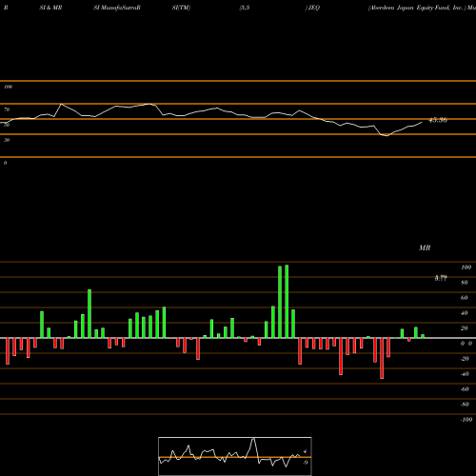Image resolution: width=476 pixels, height=476 pixels.
Task: Click the 'SI MunafaSutraR' header text
Action: (117, 8)
